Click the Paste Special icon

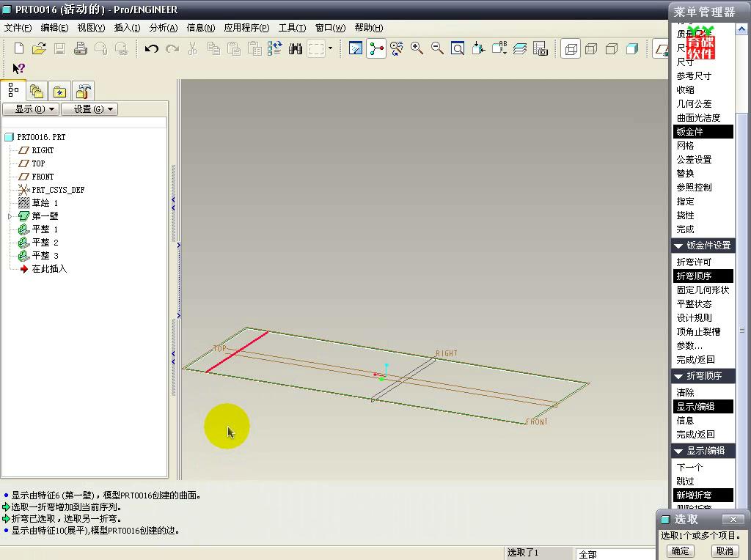pos(254,48)
